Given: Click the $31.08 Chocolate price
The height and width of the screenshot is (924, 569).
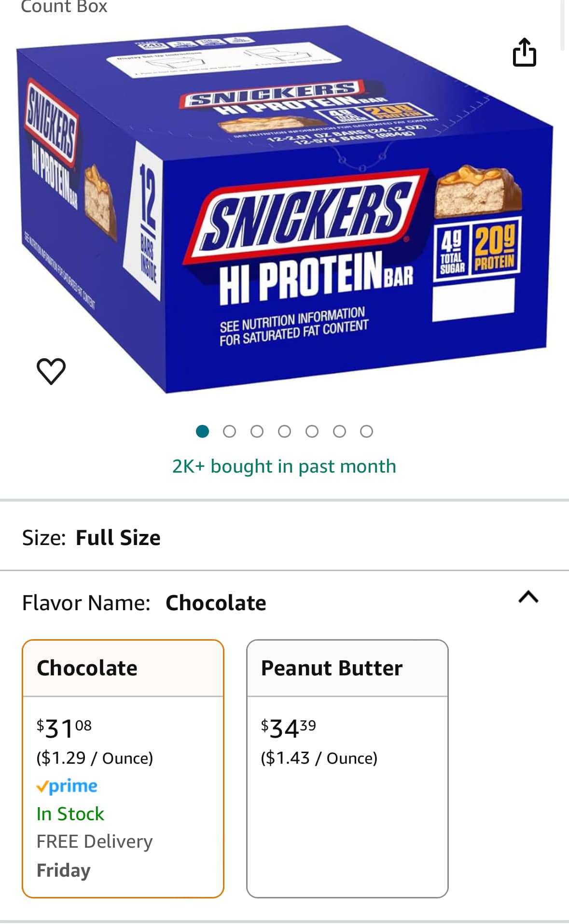Looking at the screenshot, I should click(x=64, y=728).
